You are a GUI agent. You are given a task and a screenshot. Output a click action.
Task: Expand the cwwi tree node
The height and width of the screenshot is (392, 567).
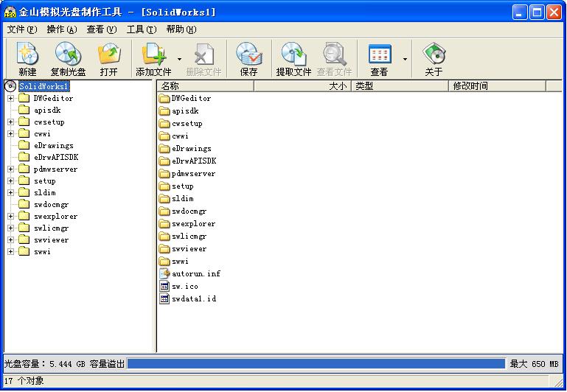[10, 133]
